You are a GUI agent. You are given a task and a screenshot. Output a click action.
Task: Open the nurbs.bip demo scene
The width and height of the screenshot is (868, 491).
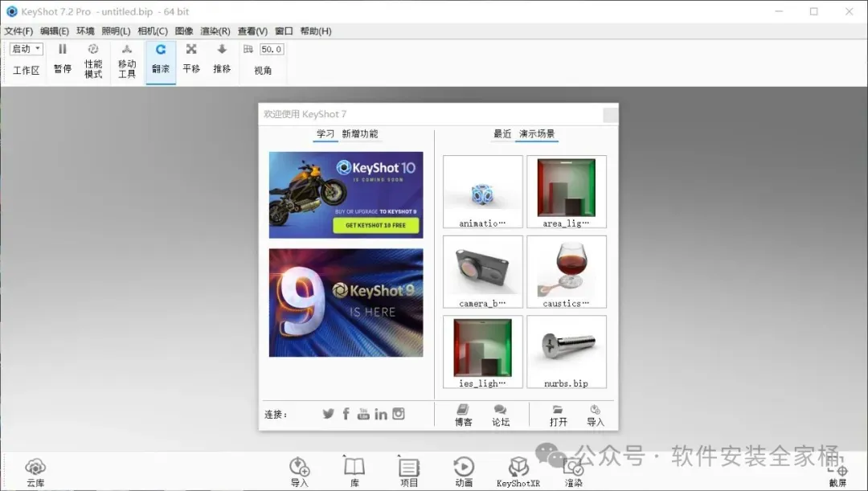[567, 351]
